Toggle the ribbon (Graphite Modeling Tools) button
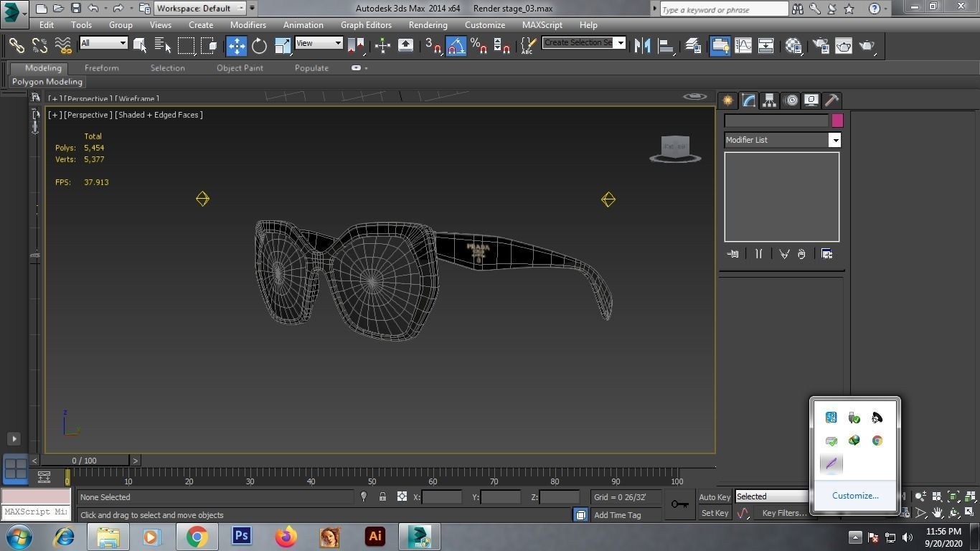980x551 pixels. click(x=720, y=45)
